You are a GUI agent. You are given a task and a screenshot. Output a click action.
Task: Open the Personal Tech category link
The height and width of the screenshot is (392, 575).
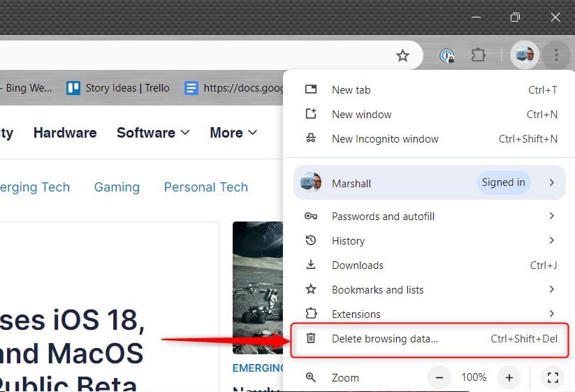[x=205, y=187]
